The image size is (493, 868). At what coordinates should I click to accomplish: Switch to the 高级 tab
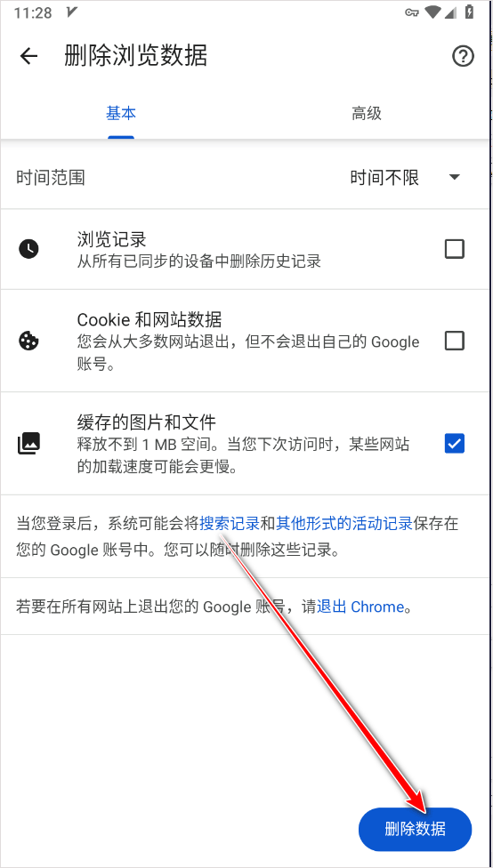[x=367, y=114]
